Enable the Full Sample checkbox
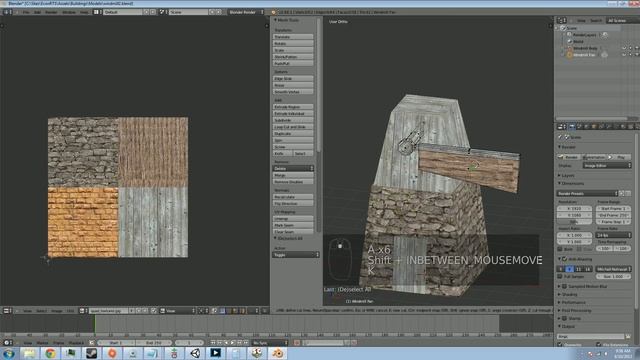Screen dimensions: 640x360 pyautogui.click(x=560, y=276)
